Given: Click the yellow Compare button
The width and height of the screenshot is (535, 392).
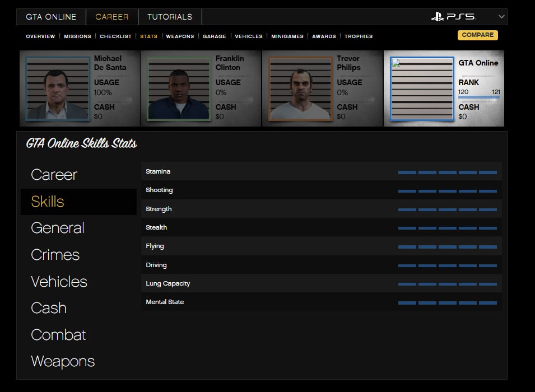Looking at the screenshot, I should click(x=478, y=35).
